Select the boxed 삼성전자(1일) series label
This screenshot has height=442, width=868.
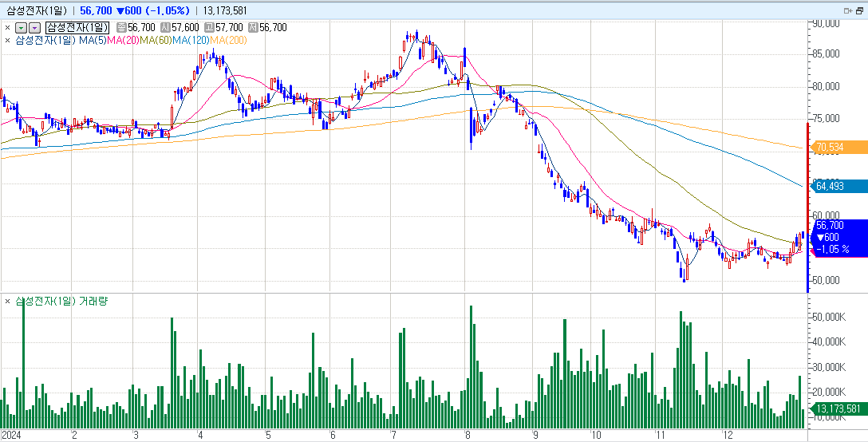pyautogui.click(x=78, y=28)
